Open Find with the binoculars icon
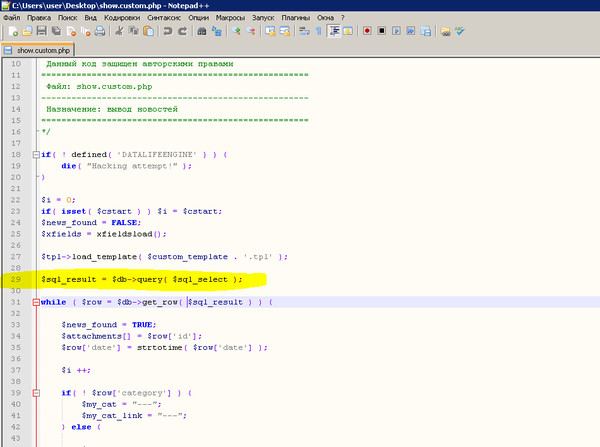This screenshot has height=447, width=600. coord(202,31)
